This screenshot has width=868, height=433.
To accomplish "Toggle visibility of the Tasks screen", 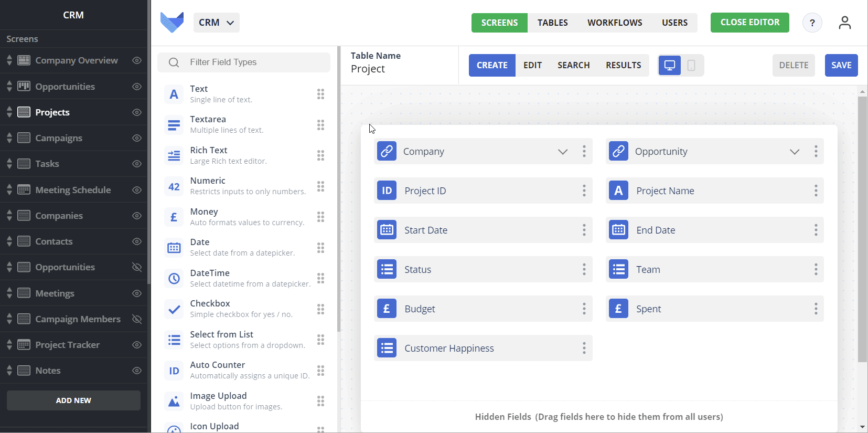I will (137, 164).
